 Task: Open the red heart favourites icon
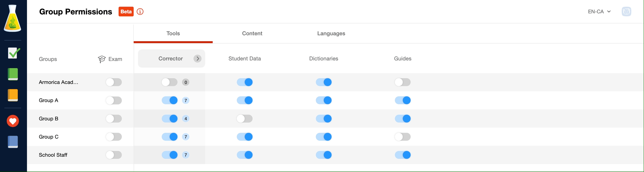[13, 121]
